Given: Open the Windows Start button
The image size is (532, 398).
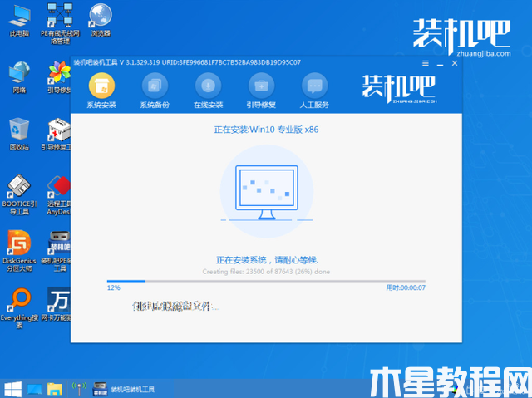Looking at the screenshot, I should coord(13,389).
